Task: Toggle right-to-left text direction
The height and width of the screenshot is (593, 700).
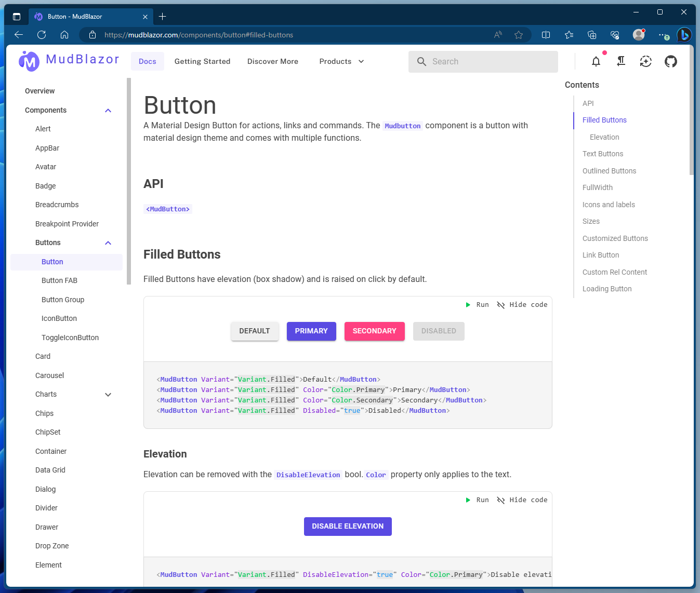Action: 621,61
